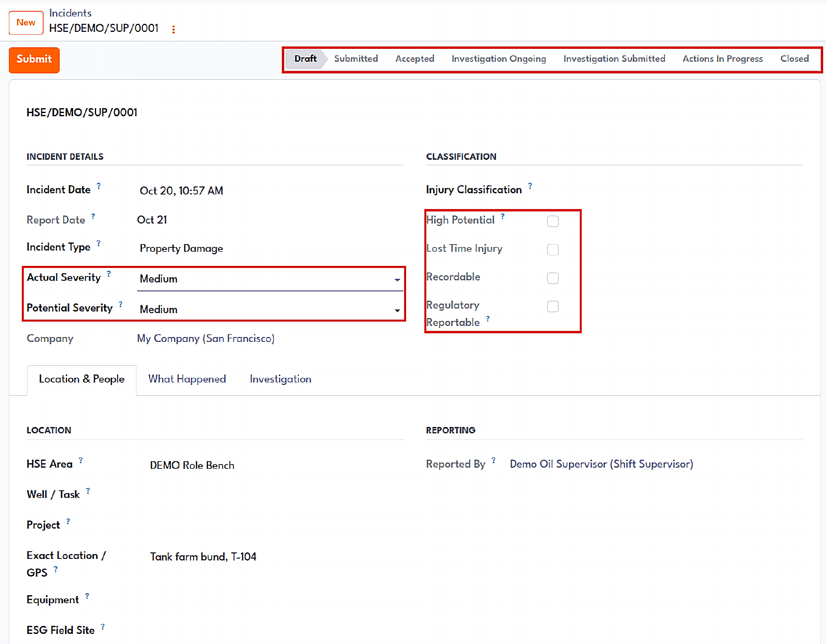
Task: Show help tooltip for Actual Severity
Action: tap(109, 274)
